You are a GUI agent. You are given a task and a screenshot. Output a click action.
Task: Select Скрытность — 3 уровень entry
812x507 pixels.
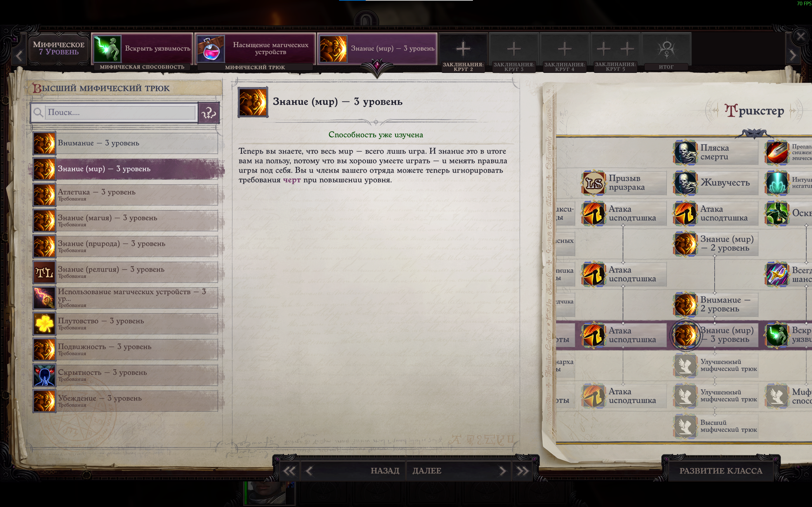(x=126, y=375)
